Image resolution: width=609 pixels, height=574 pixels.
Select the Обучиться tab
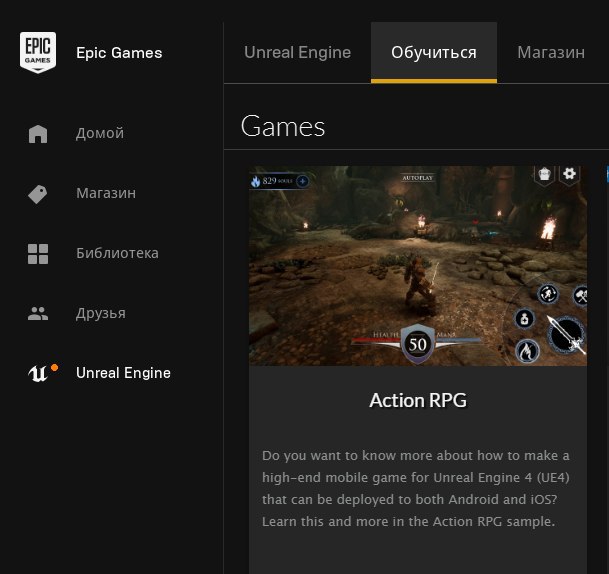click(434, 52)
